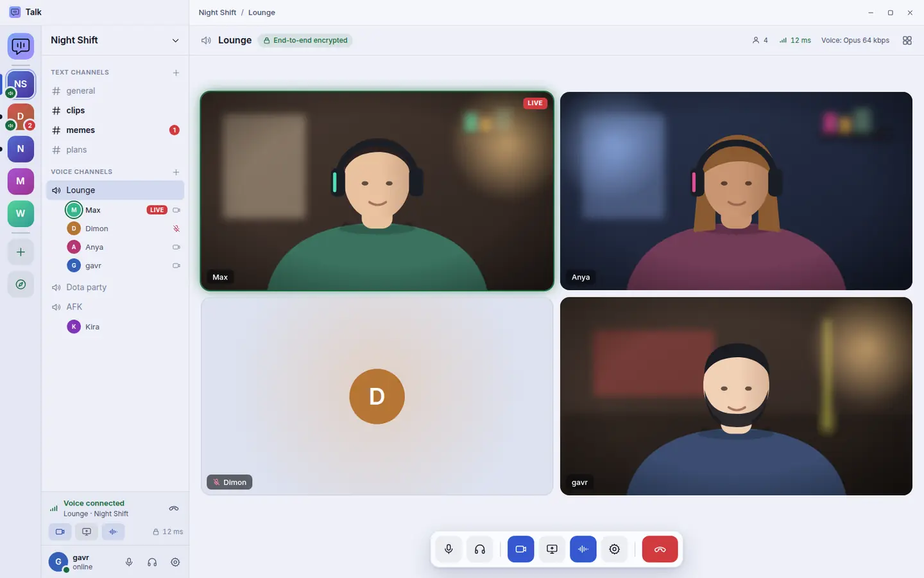Add a new text channel
The height and width of the screenshot is (578, 924).
pos(176,73)
